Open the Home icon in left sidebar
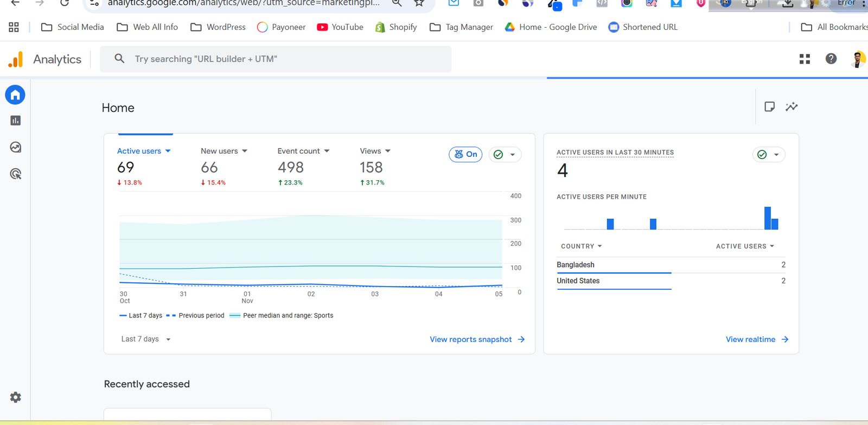The height and width of the screenshot is (425, 868). pos(15,95)
